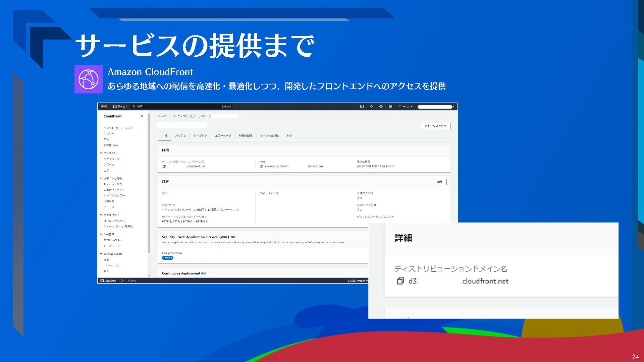The image size is (644, 362).
Task: Click the AWS logo in console header
Action: point(104,106)
